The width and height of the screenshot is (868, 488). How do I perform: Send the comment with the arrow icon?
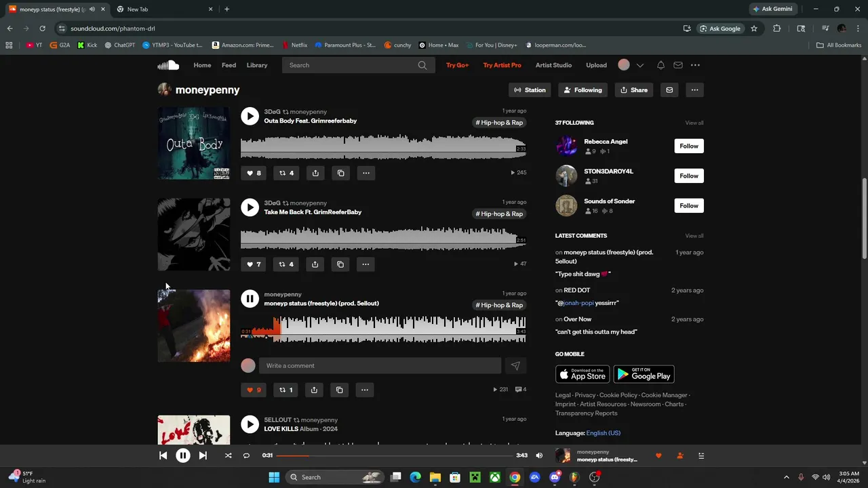(x=515, y=366)
